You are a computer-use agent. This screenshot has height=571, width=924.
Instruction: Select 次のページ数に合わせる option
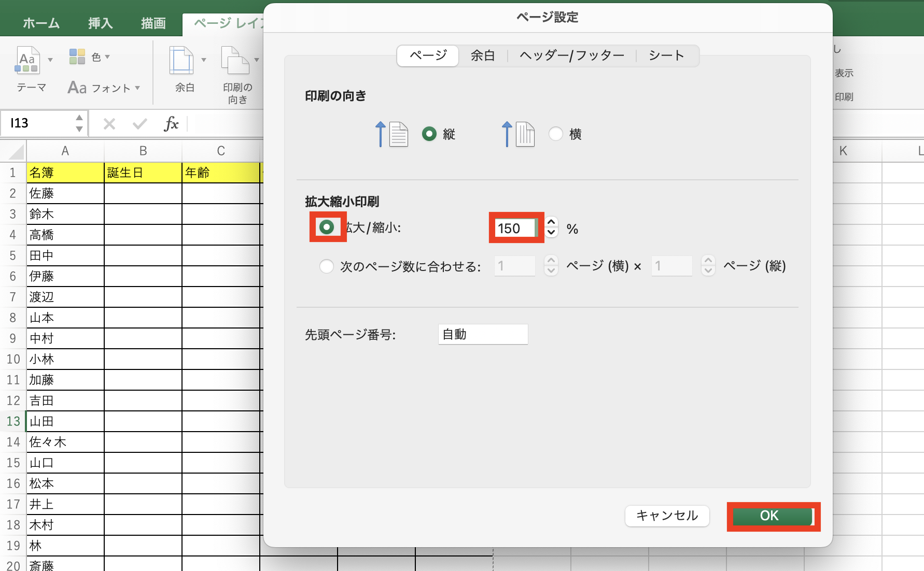[327, 266]
